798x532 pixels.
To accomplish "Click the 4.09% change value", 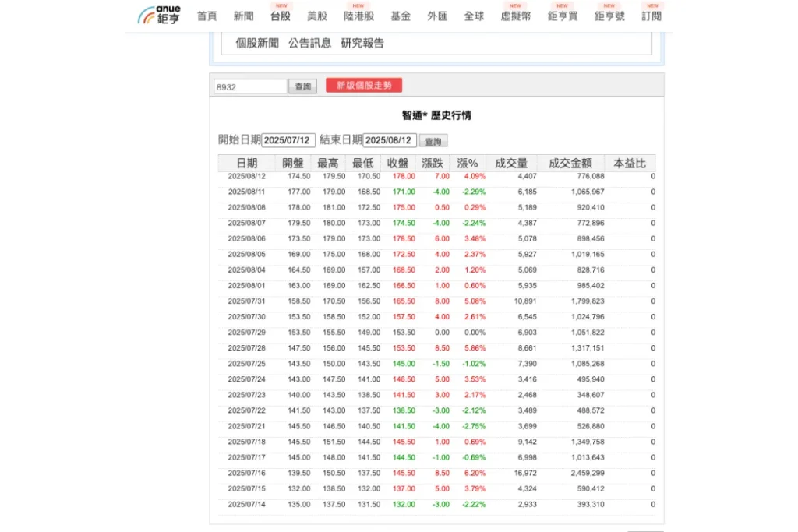I will 475,177.
